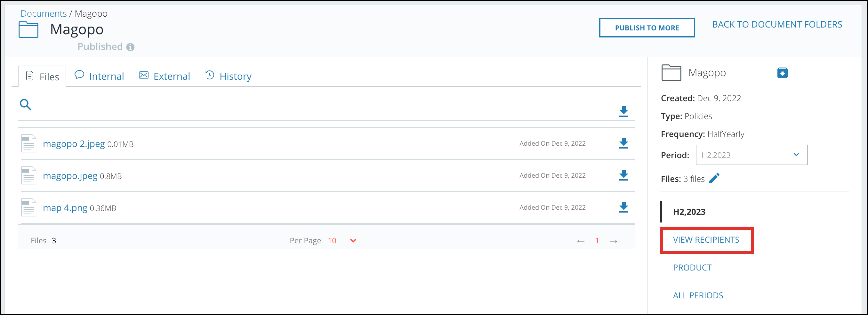
Task: Expand the Per Page 10 dropdown
Action: tap(353, 240)
